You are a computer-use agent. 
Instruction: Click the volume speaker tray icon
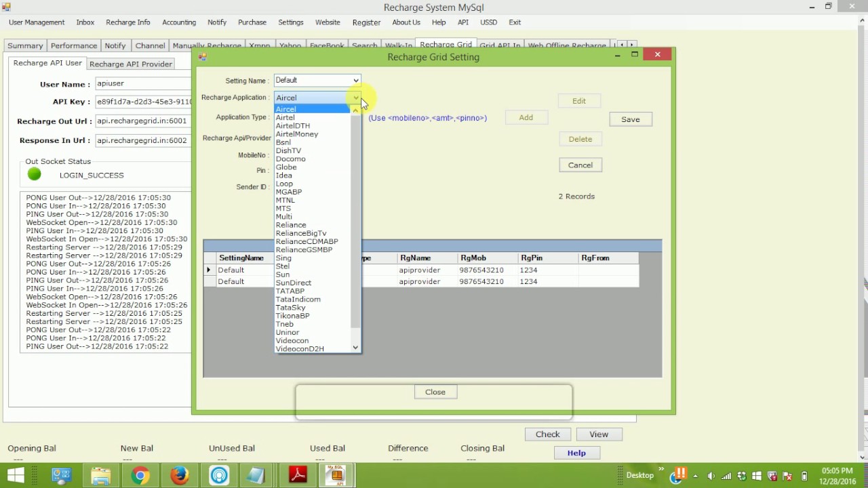pos(711,476)
